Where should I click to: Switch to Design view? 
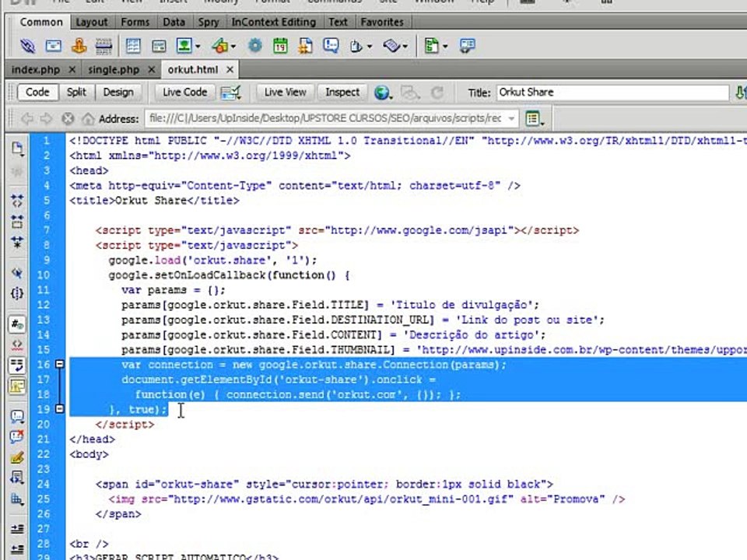tap(118, 93)
